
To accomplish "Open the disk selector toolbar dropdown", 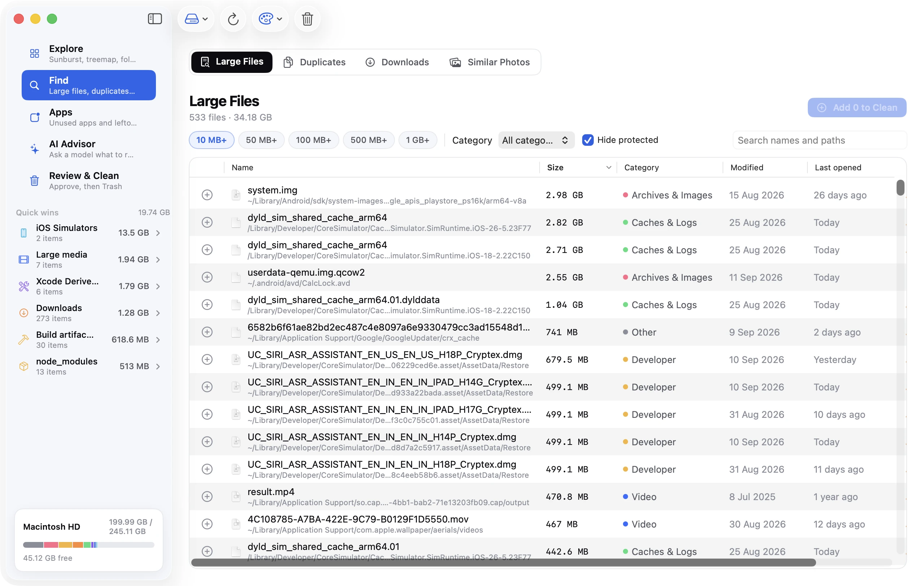I will tap(196, 19).
